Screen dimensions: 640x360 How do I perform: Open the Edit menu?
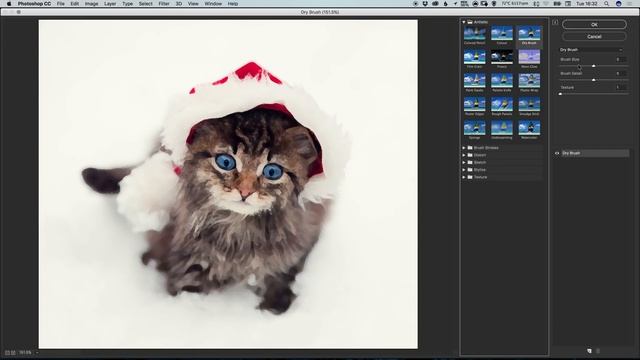pyautogui.click(x=74, y=4)
